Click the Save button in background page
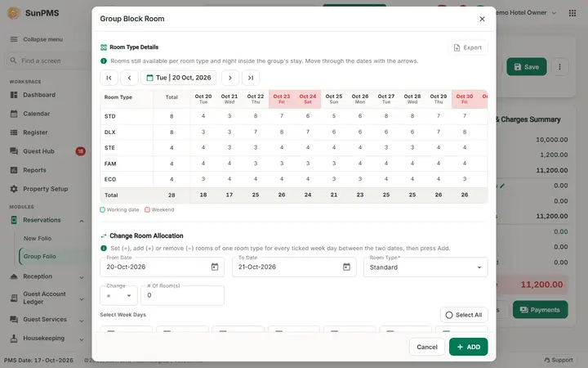The image size is (588, 368). click(x=527, y=67)
